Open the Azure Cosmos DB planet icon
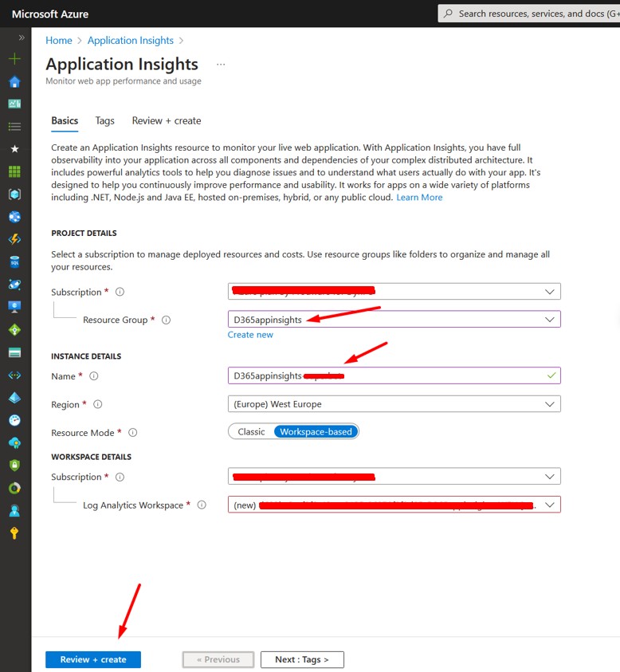620x672 pixels. click(x=14, y=284)
